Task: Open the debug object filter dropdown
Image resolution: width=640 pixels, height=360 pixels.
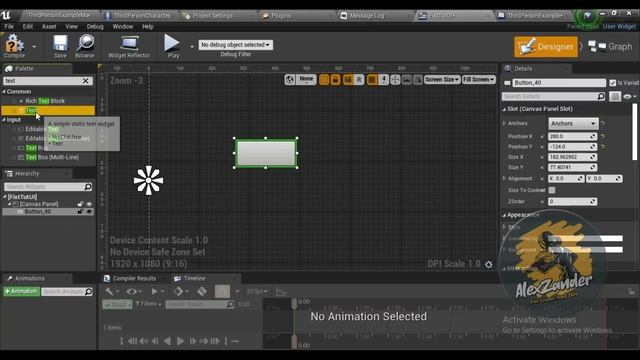Action: 236,44
